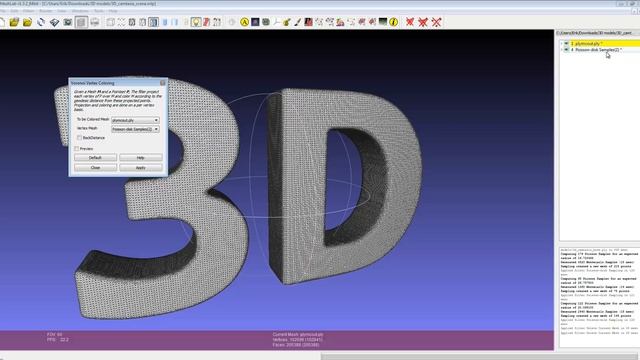Click the Open Project folder icon
Viewport: 640px width, 360px height.
[x=14, y=22]
